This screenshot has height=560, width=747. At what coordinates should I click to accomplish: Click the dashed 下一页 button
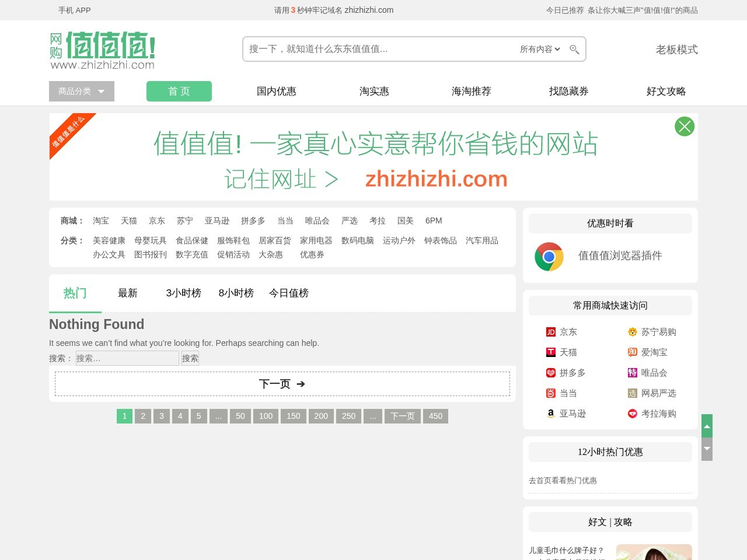pos(282,384)
